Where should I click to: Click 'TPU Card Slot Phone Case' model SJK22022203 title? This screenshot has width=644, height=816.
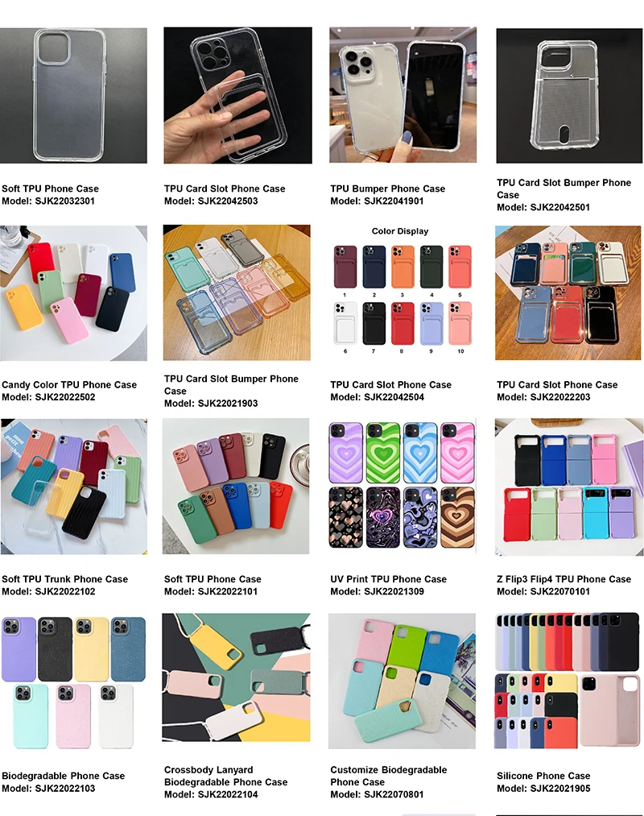557,384
